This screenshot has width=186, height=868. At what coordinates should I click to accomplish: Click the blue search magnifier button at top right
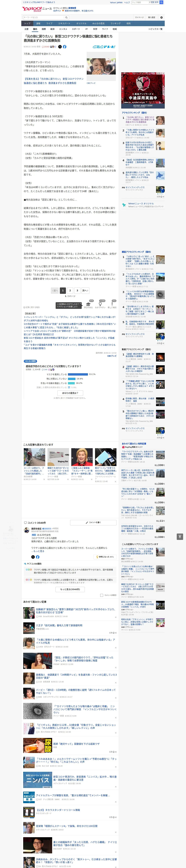[161, 2]
